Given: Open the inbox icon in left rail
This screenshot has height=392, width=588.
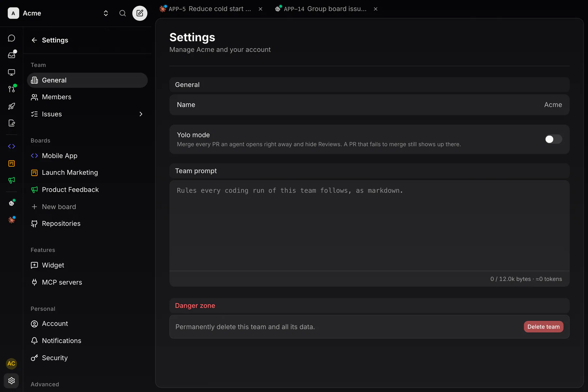Looking at the screenshot, I should click(11, 55).
